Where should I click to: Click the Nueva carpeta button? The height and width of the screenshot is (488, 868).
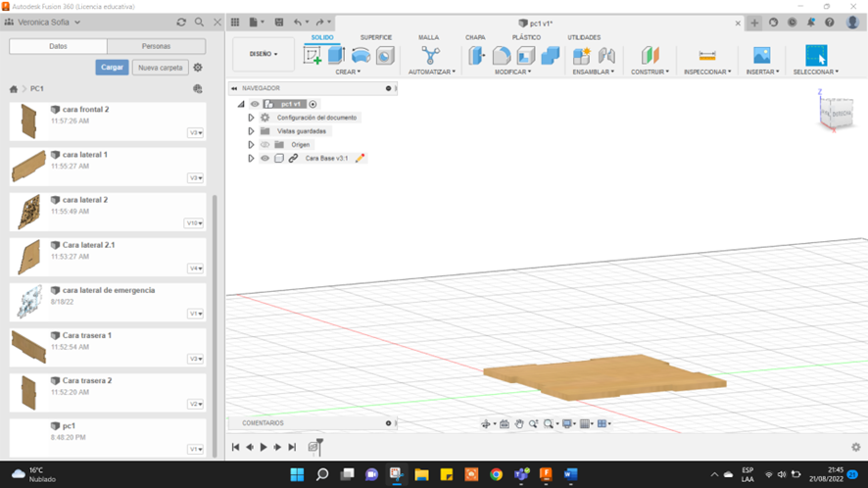pyautogui.click(x=161, y=68)
